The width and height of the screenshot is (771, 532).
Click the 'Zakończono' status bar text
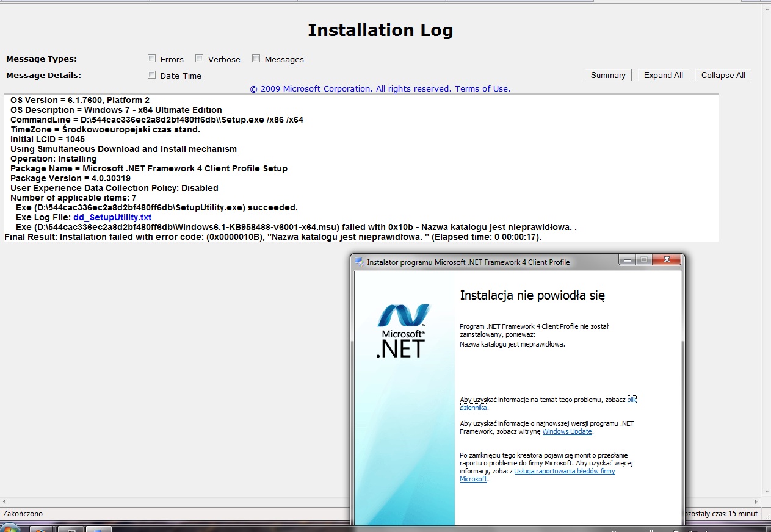click(23, 514)
